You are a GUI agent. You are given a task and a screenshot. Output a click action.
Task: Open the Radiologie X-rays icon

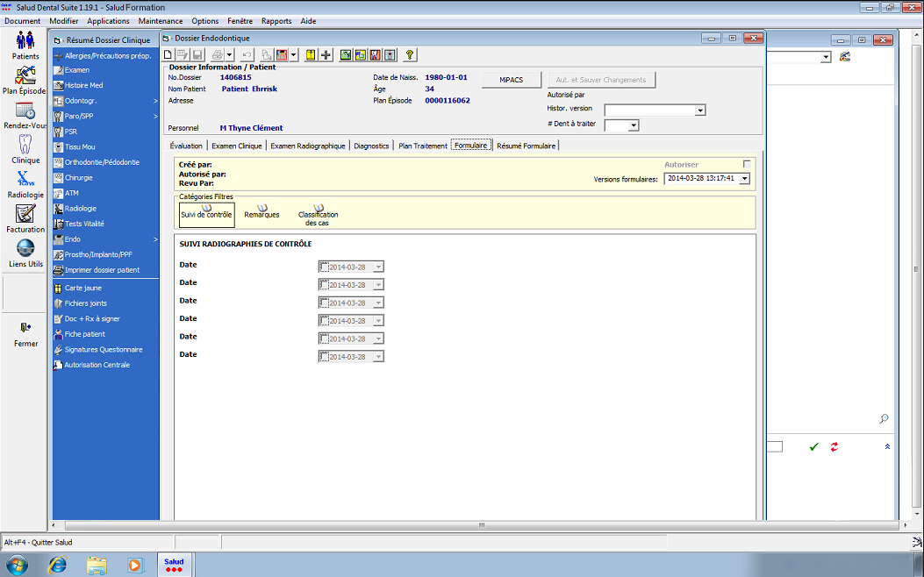25,179
